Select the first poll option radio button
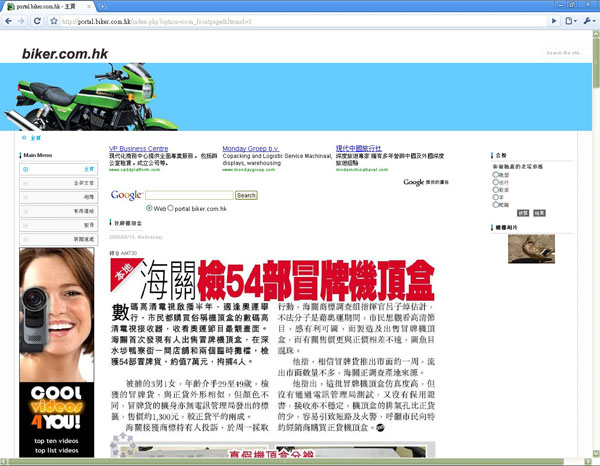 point(495,175)
